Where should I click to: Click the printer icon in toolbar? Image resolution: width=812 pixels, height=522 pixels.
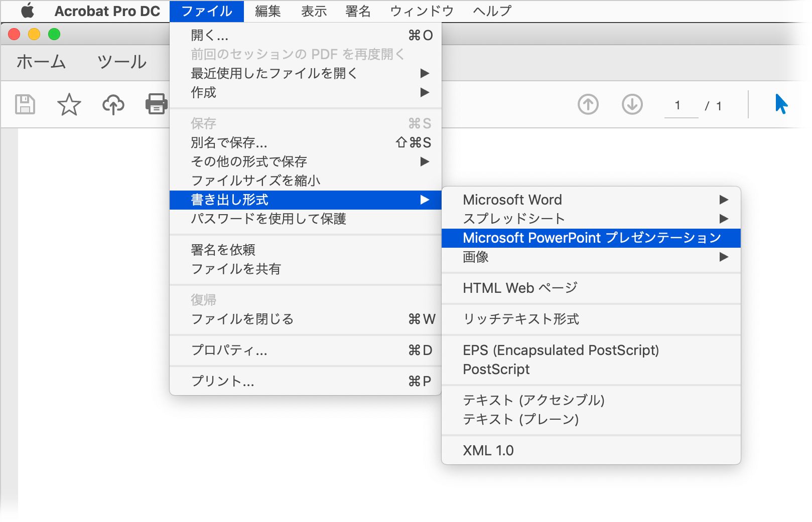(156, 104)
